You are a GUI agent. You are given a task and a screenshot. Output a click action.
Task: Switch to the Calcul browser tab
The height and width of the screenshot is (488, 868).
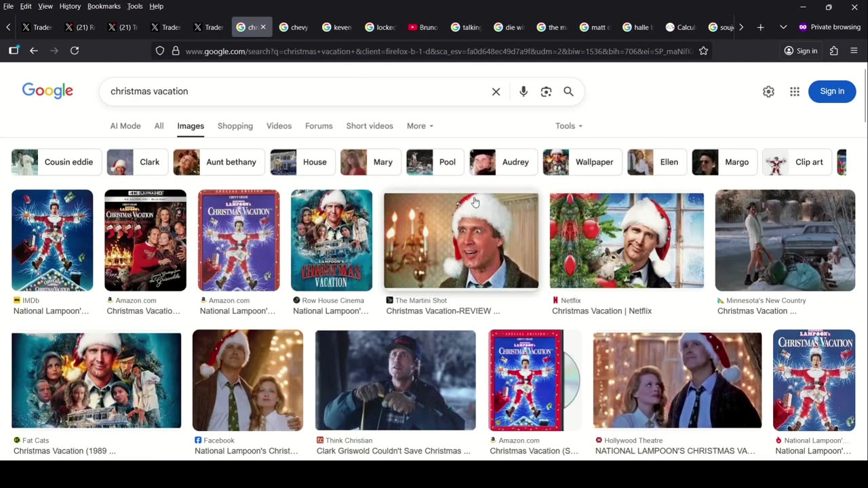click(x=681, y=27)
